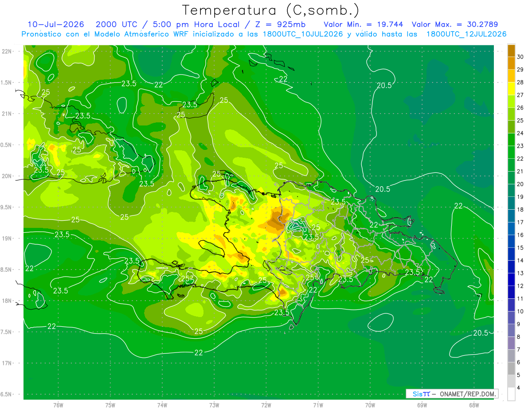Click the '73W' longitude axis label
The width and height of the screenshot is (532, 411).
214,405
